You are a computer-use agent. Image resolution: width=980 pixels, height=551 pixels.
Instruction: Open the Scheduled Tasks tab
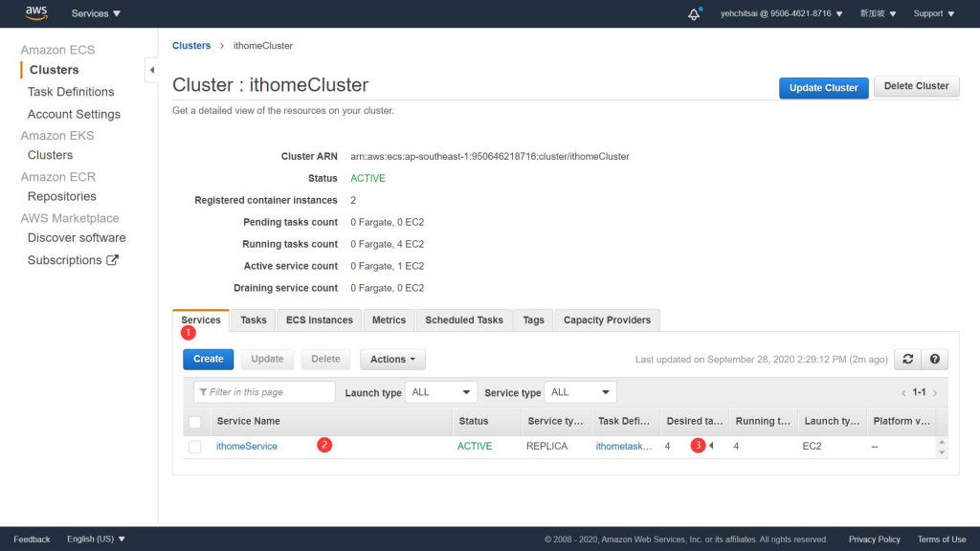(x=464, y=320)
